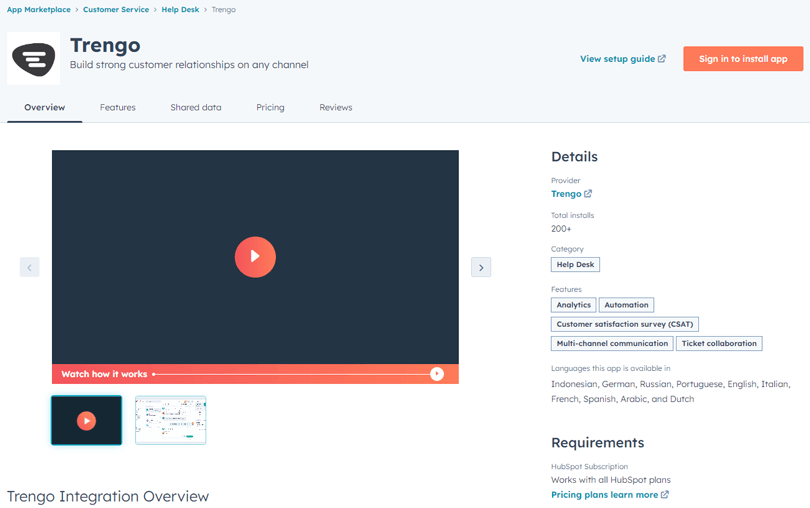Screen dimensions: 810x508
Task: Switch to the Overview tab
Action: 44,107
